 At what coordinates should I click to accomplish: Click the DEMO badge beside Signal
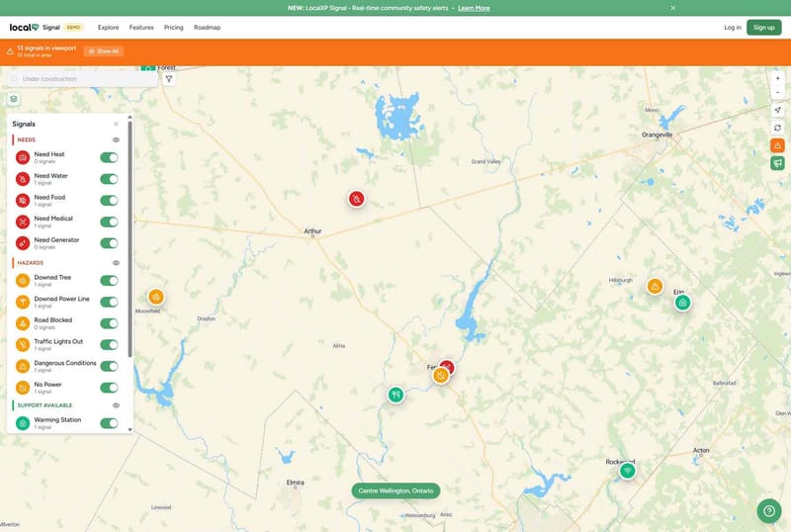(73, 28)
